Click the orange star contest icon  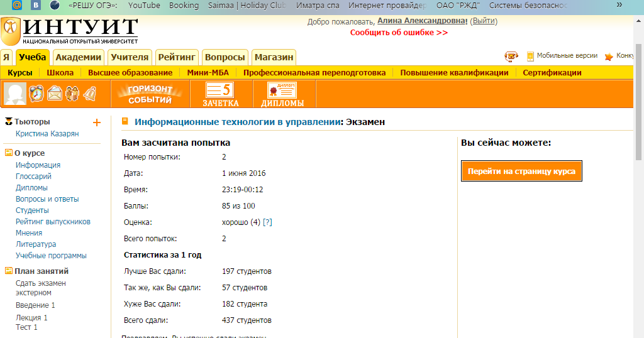pos(609,57)
